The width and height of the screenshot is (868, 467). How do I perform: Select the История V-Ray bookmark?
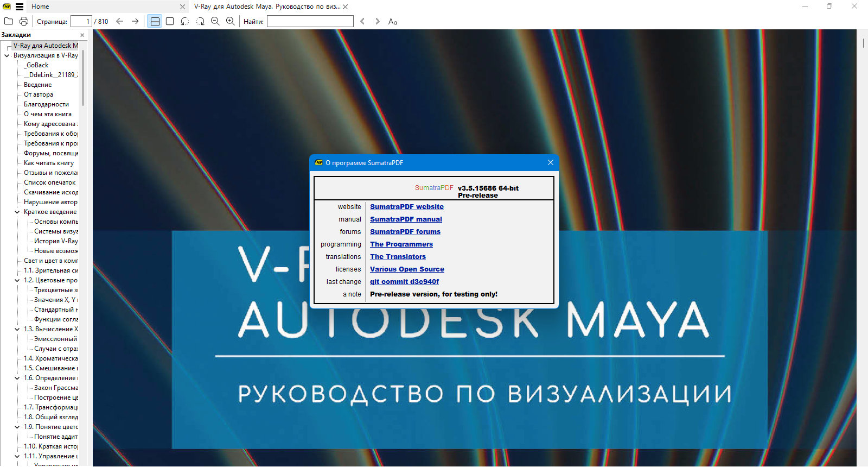56,241
